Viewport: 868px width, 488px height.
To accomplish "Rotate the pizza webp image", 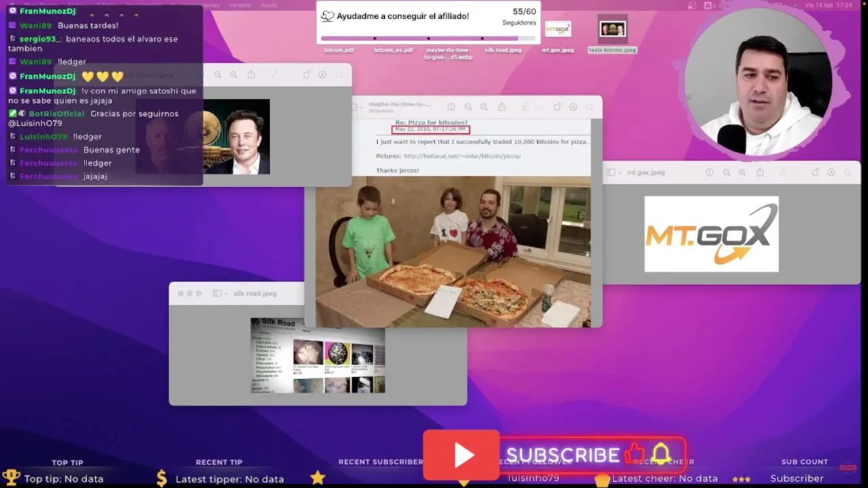I will (x=557, y=106).
